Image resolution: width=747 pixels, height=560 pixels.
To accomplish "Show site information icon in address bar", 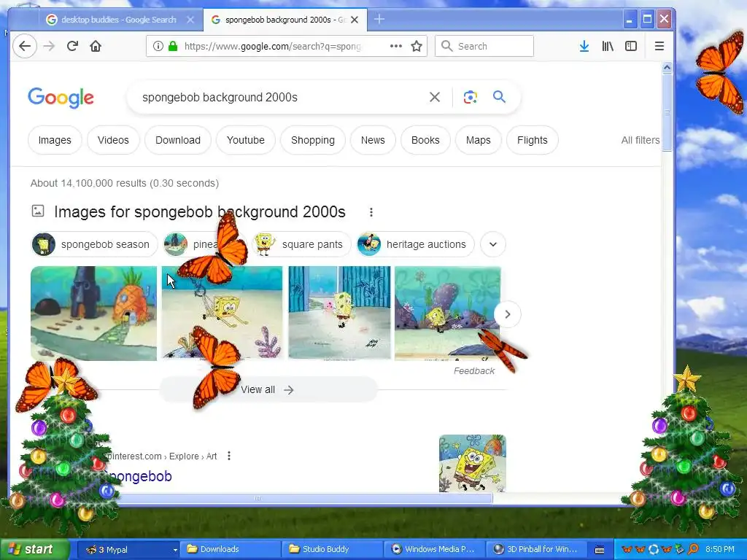I will tap(158, 46).
